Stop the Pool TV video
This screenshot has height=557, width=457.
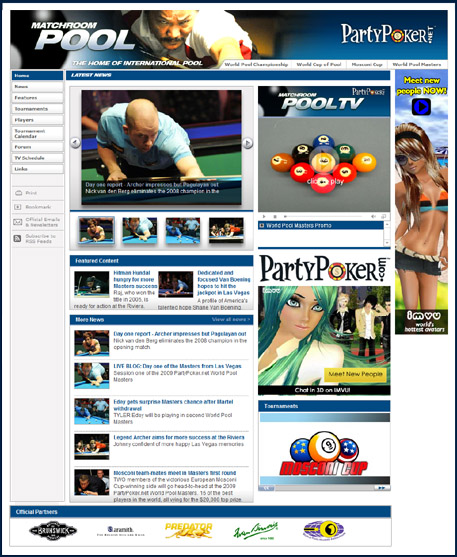tap(275, 216)
